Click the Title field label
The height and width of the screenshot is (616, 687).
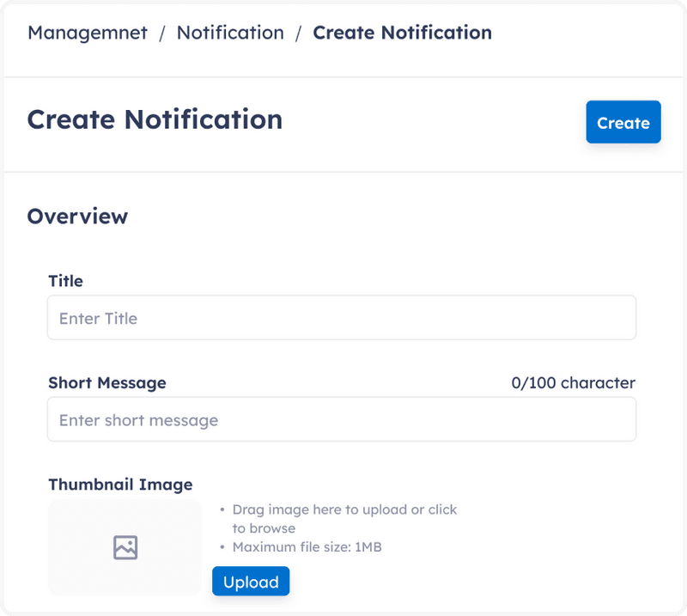65,281
